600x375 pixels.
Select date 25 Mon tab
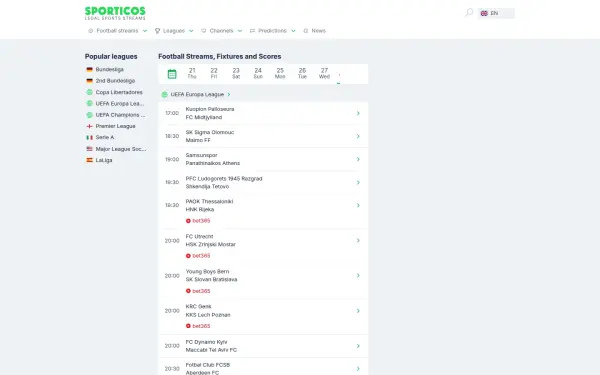point(280,73)
